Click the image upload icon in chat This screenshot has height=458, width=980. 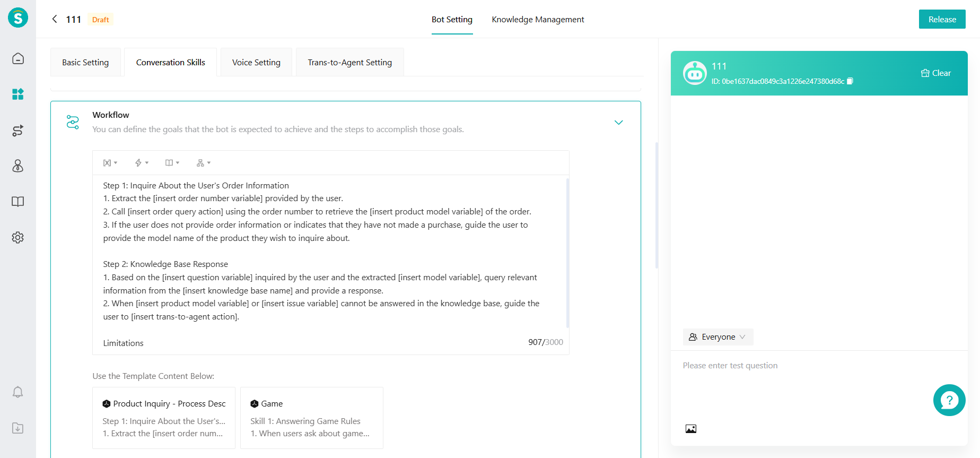[690, 429]
